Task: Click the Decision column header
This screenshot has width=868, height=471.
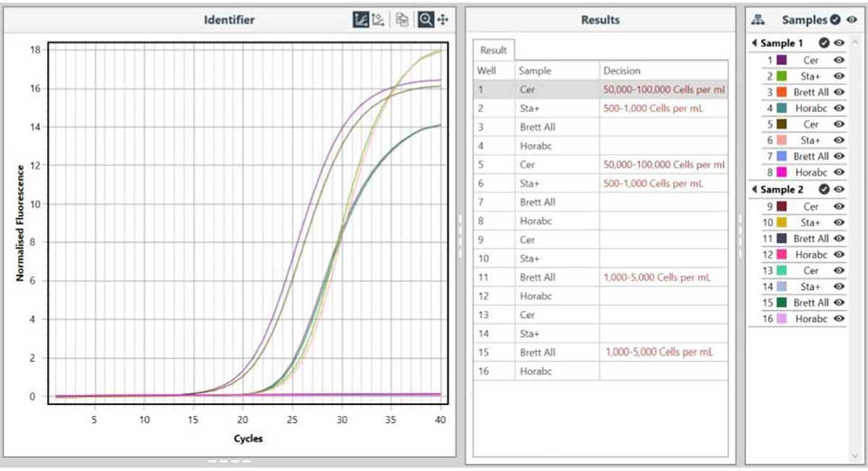Action: [624, 70]
